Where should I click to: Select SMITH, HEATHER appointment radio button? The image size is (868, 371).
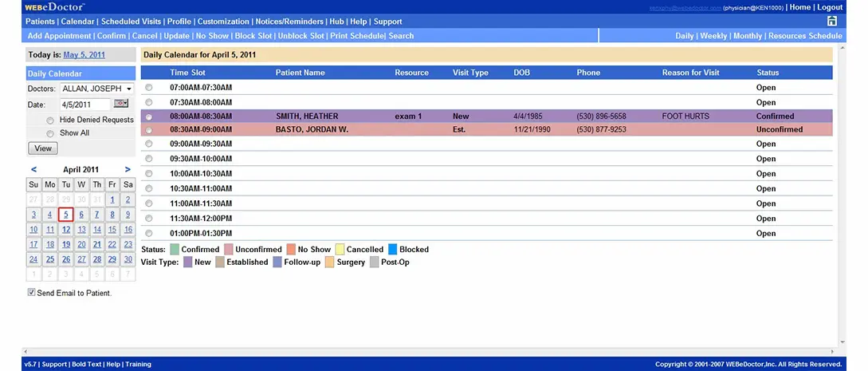tap(148, 116)
